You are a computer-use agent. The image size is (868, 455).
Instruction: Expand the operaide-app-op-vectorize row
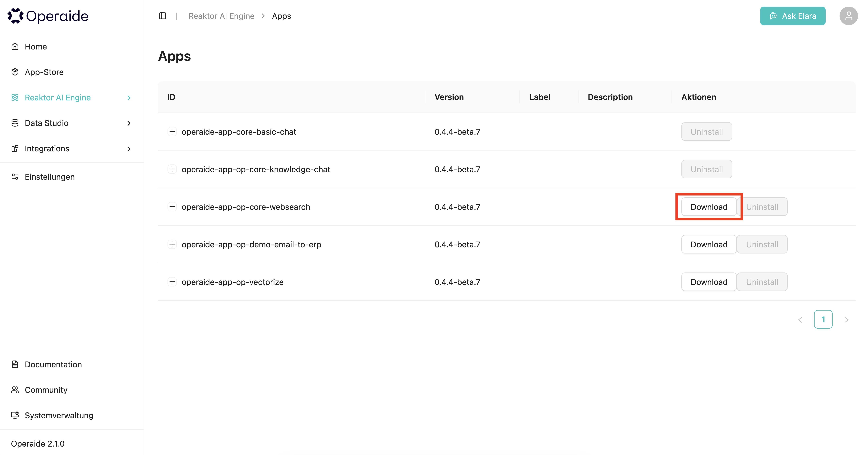tap(172, 282)
